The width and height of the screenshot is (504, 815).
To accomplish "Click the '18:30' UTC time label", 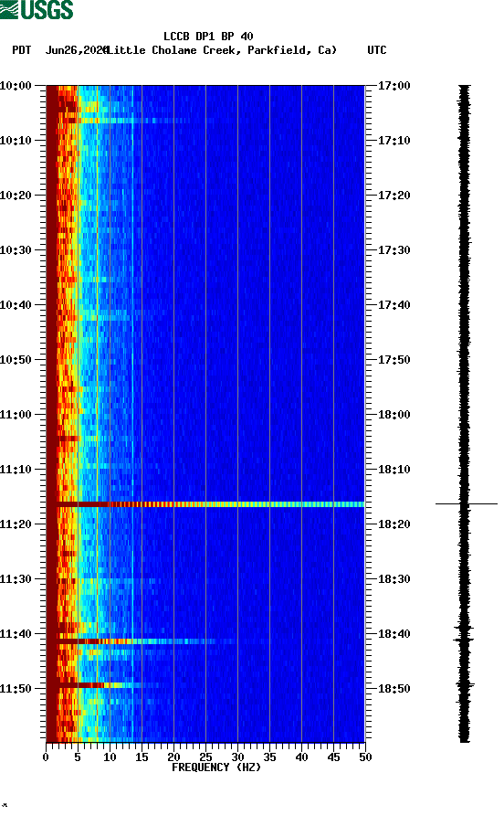I will point(394,579).
